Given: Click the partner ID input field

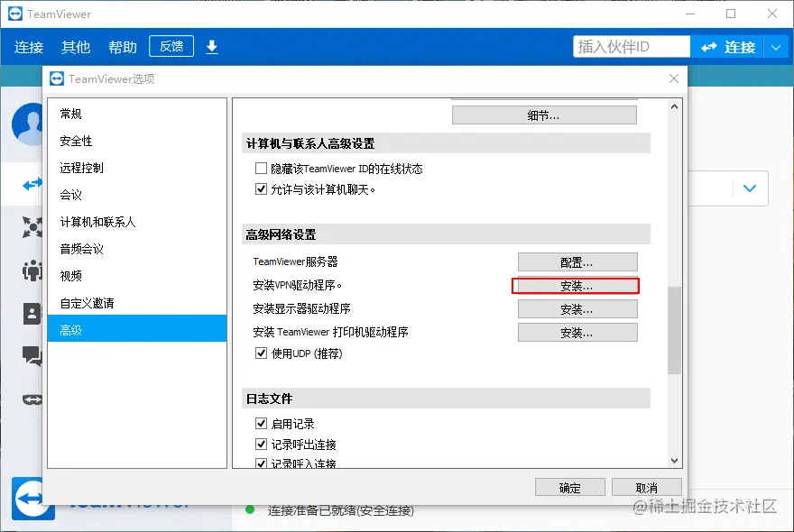Looking at the screenshot, I should [632, 47].
